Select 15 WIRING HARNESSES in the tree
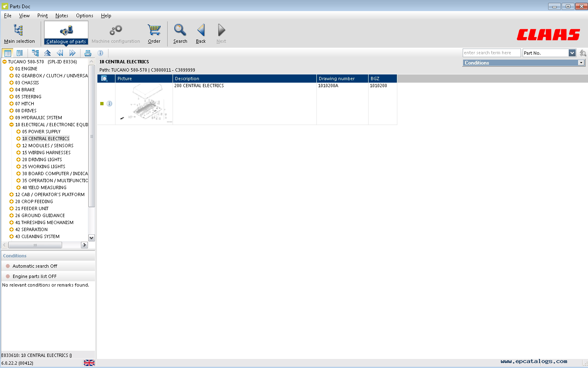 coord(46,153)
